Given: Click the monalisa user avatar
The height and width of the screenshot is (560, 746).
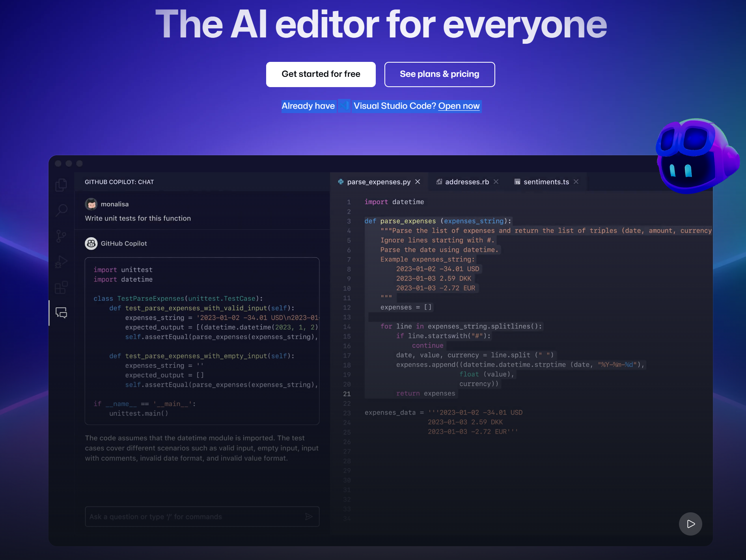Looking at the screenshot, I should point(91,204).
